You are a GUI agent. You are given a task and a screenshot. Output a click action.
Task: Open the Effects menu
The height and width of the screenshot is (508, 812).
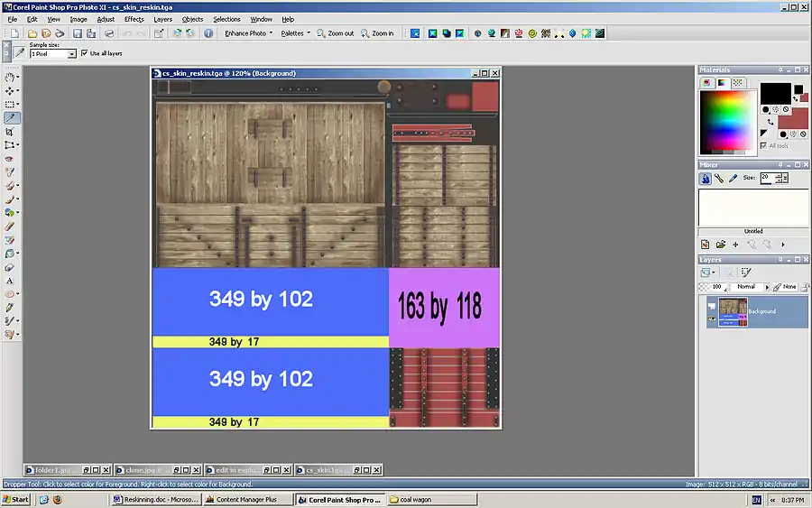coord(134,19)
